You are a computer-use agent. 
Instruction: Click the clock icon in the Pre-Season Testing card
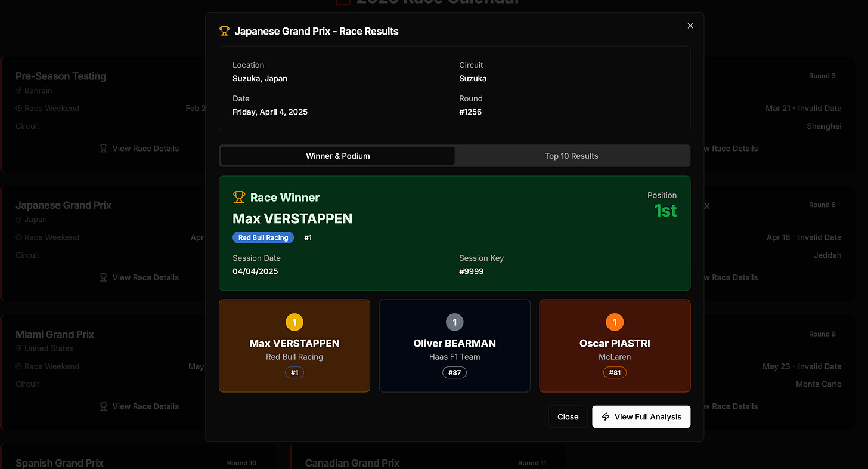coord(19,109)
